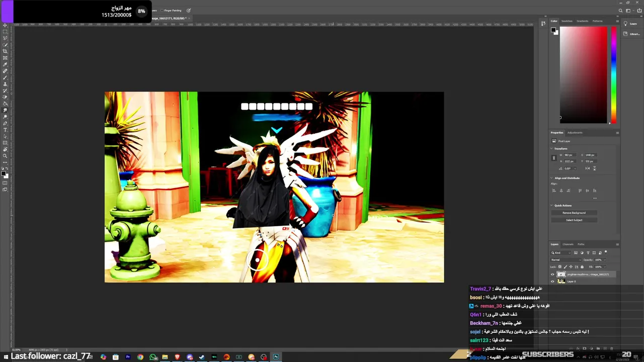Select the Zoom tool

(5, 156)
